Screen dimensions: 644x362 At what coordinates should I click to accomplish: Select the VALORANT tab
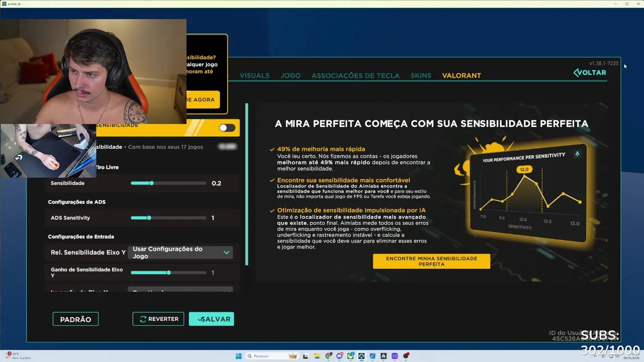(461, 75)
